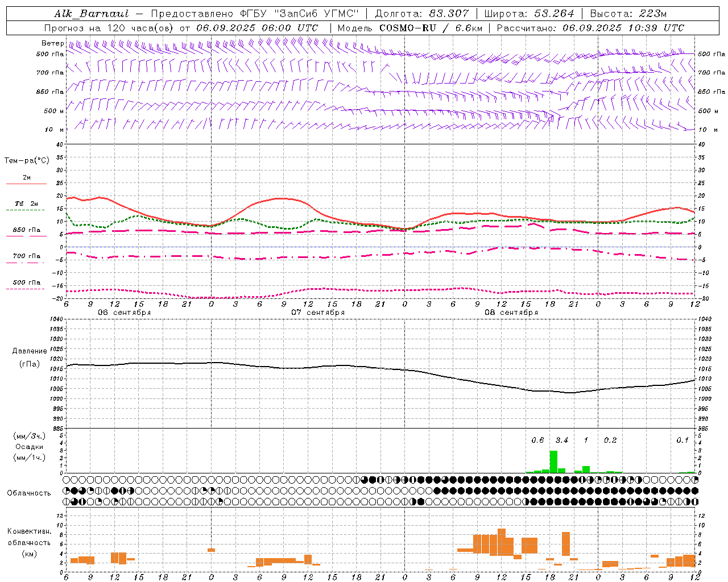Click the 'Td 2м' dew point legend
This screenshot has height=582, width=728.
point(27,203)
